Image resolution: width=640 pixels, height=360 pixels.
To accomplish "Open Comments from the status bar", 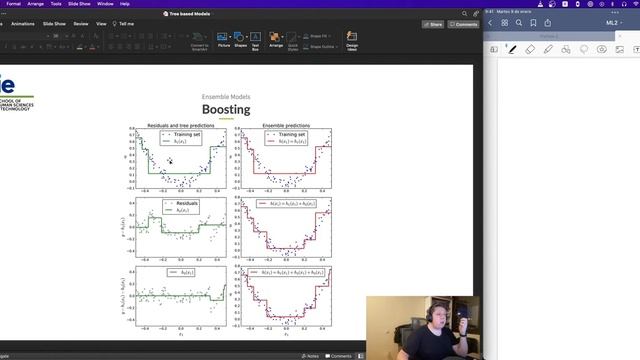I will click(338, 356).
